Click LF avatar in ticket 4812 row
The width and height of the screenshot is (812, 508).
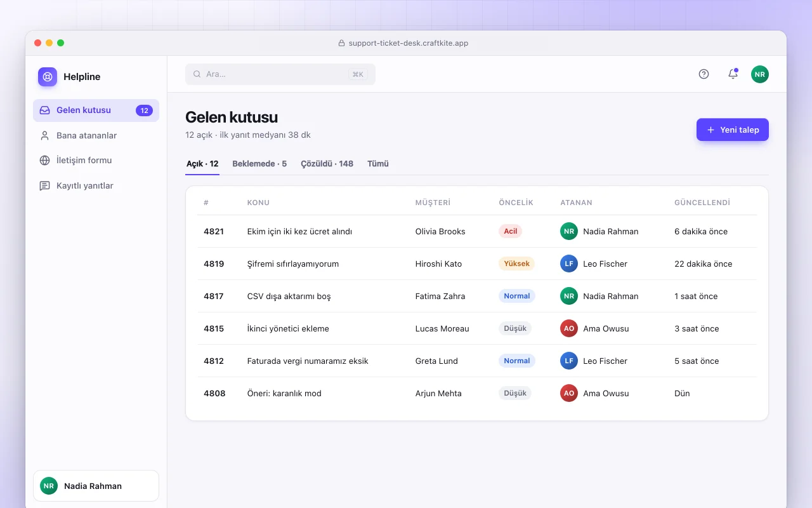[569, 361]
